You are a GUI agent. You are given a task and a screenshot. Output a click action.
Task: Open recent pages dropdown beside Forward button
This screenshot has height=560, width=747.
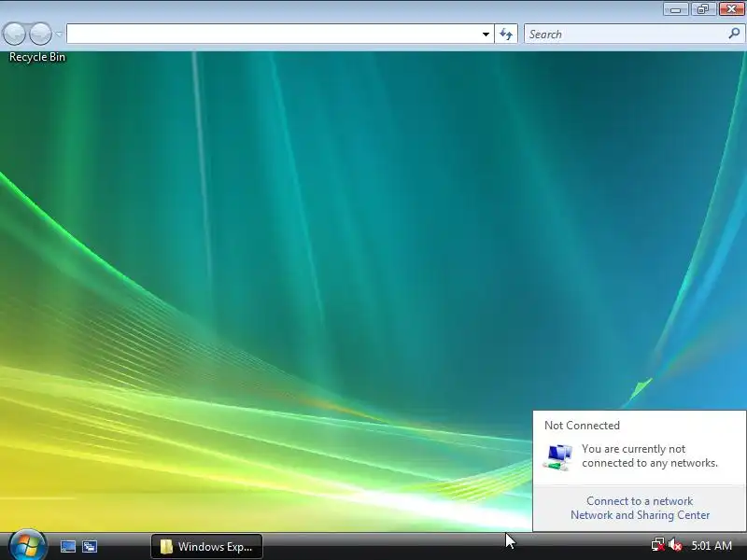click(59, 35)
